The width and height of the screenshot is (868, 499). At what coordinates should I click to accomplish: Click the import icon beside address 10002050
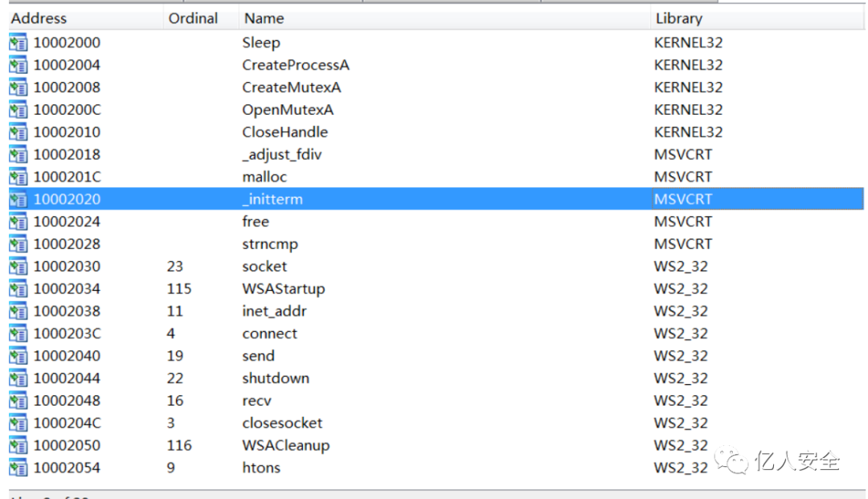tap(18, 445)
